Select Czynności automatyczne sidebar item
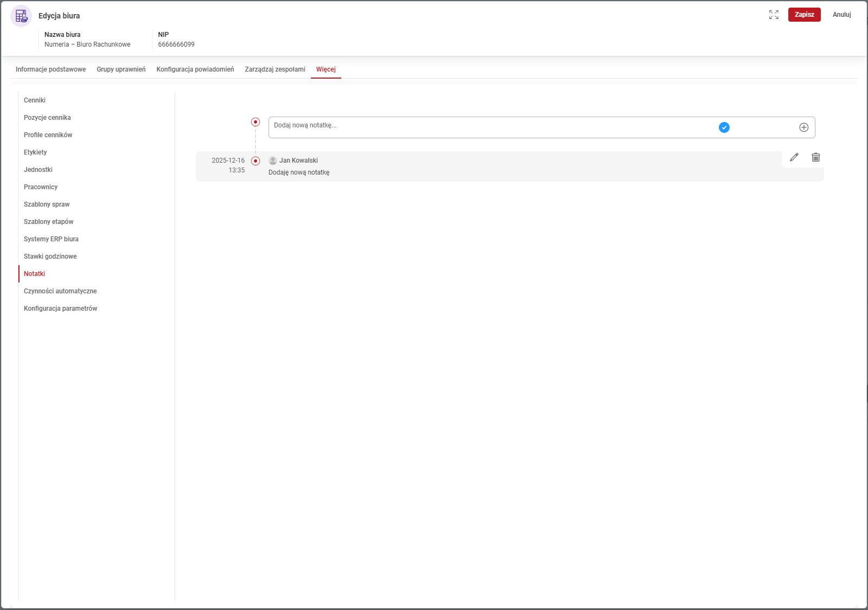 click(60, 291)
